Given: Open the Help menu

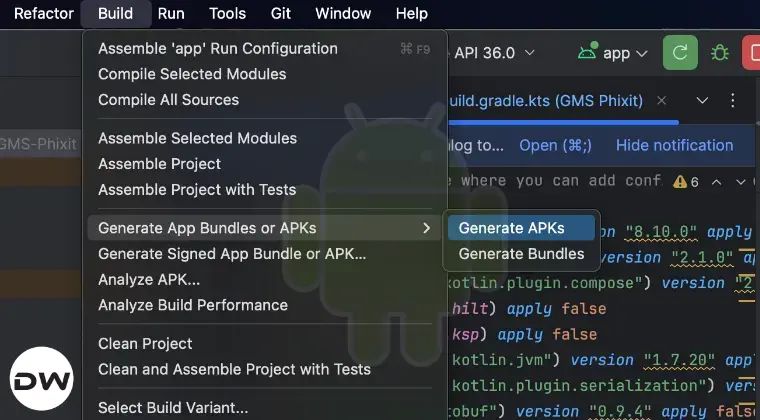Looking at the screenshot, I should (412, 14).
